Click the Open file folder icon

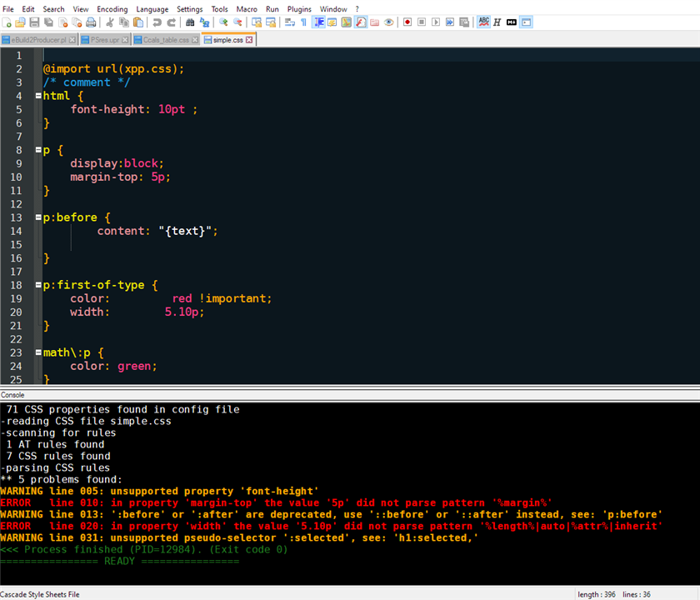point(20,22)
